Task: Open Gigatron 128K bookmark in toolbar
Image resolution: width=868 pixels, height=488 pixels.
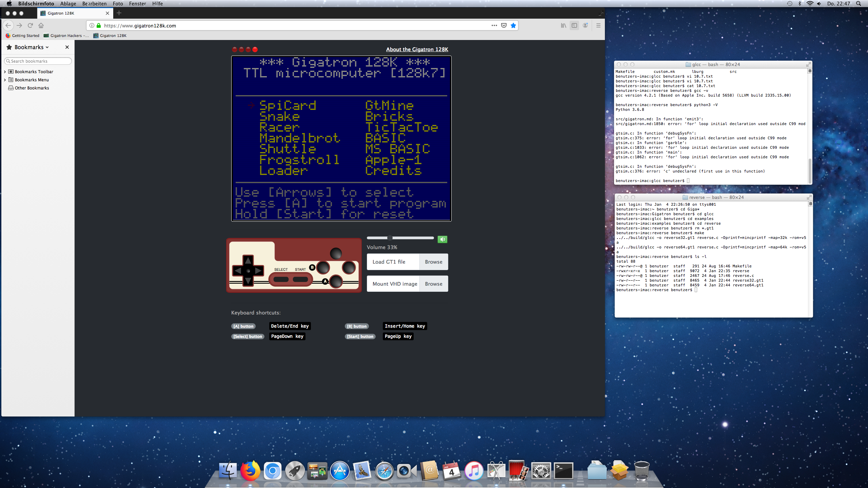Action: tap(110, 36)
